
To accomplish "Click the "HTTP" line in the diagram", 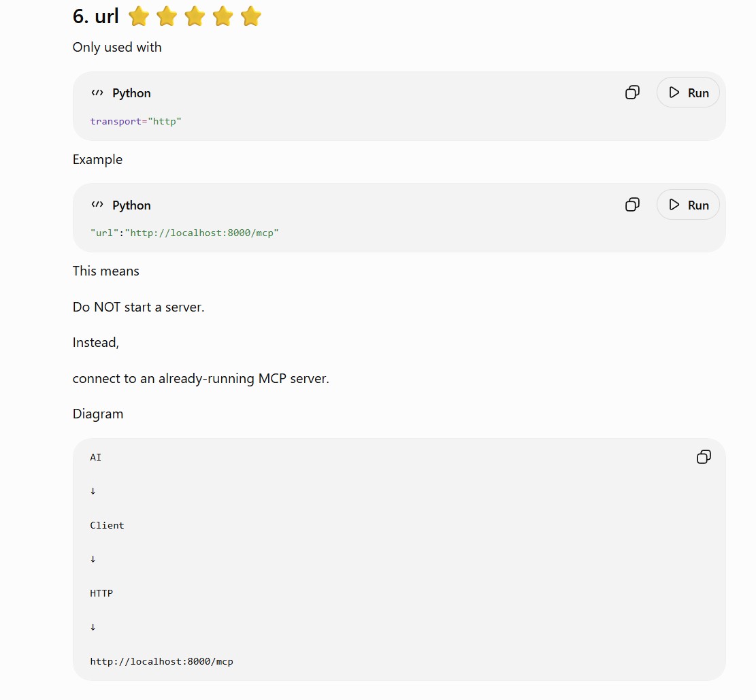I will 101,593.
